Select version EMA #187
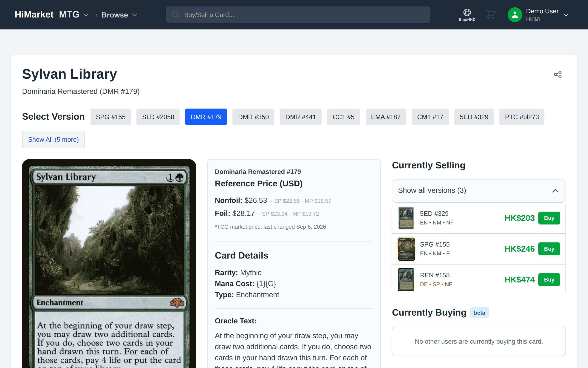Viewport: 588px width, 368px height. click(386, 117)
